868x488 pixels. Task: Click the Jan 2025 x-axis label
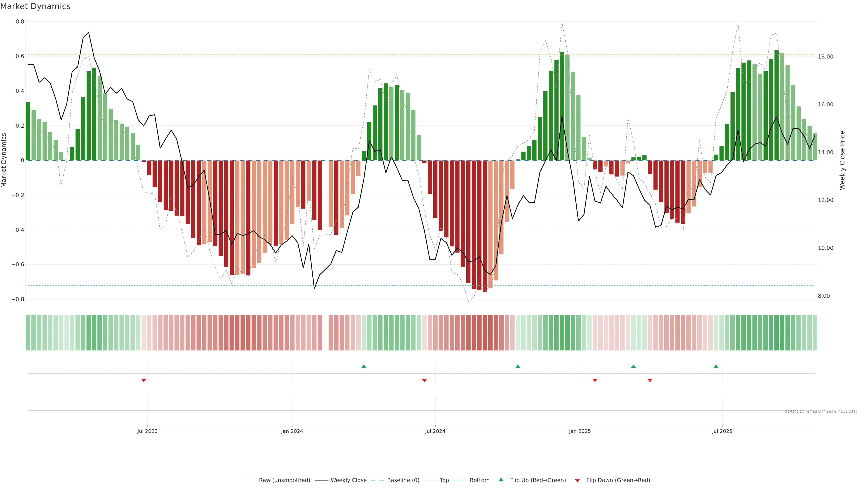click(580, 431)
